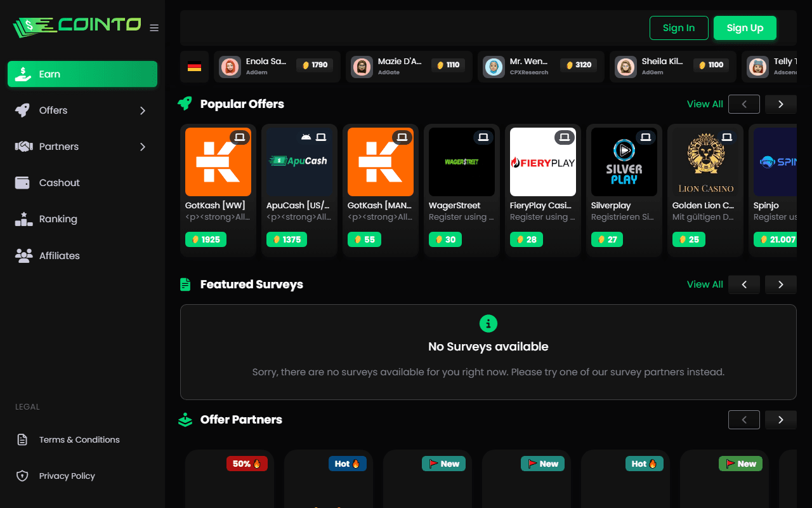Open the FieryPlay Casino offer

(x=543, y=190)
